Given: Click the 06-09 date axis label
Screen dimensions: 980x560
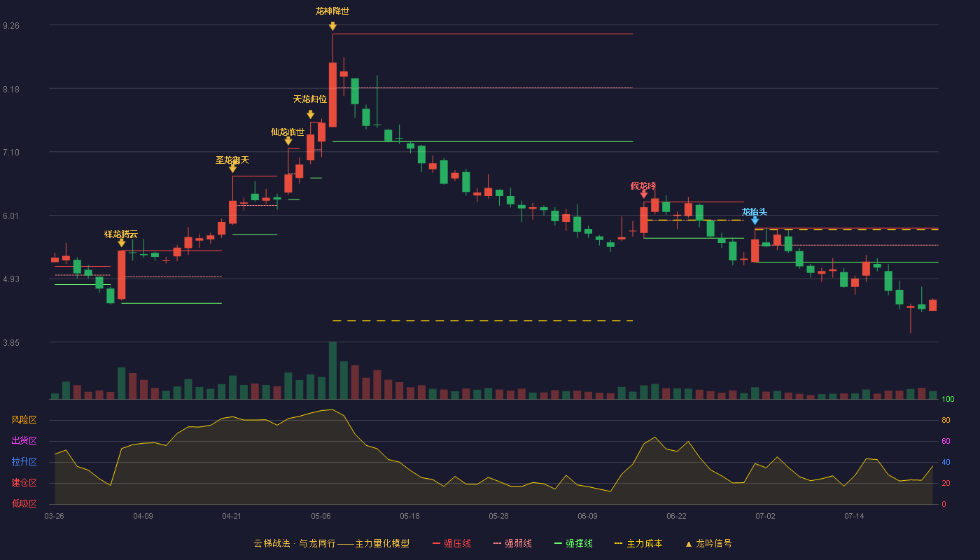Looking at the screenshot, I should click(x=587, y=516).
